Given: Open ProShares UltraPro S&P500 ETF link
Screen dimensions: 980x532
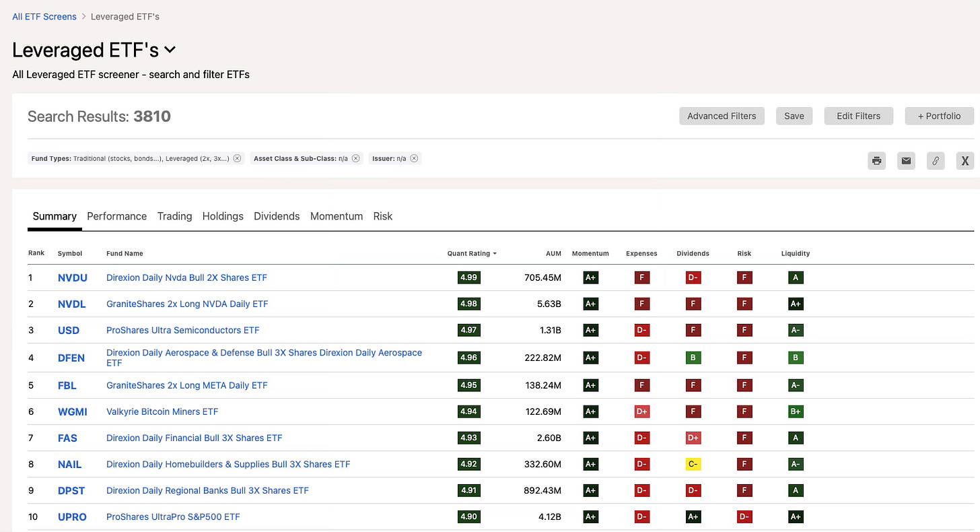Looking at the screenshot, I should (173, 517).
